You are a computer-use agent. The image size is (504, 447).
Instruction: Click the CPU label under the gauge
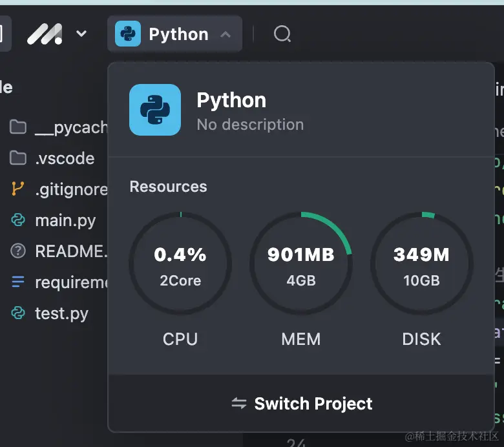pos(180,339)
